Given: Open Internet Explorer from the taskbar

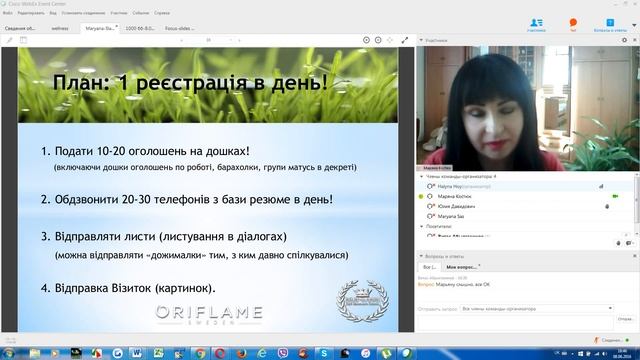Looking at the screenshot, I should click(262, 353).
